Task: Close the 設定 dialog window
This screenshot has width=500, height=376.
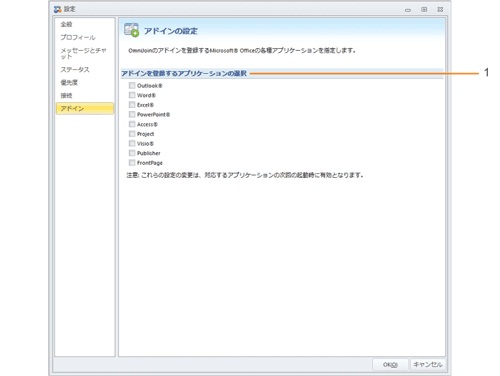Action: pyautogui.click(x=440, y=10)
